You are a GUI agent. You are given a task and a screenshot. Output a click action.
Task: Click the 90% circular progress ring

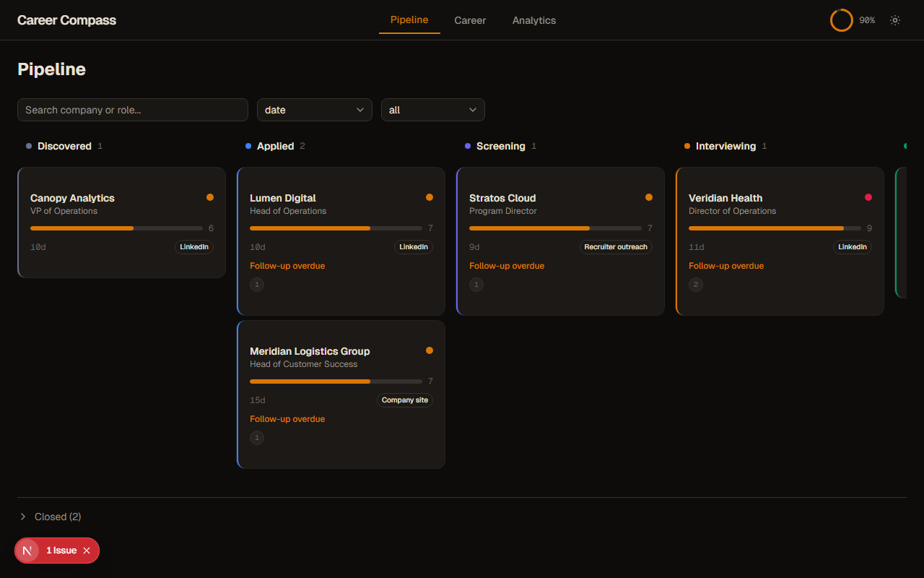point(842,20)
